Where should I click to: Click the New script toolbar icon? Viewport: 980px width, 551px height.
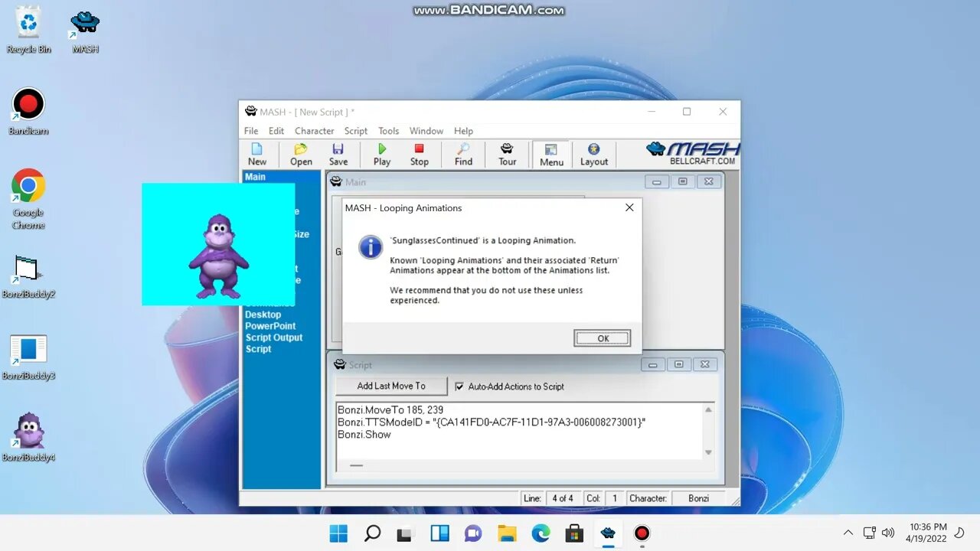(257, 154)
